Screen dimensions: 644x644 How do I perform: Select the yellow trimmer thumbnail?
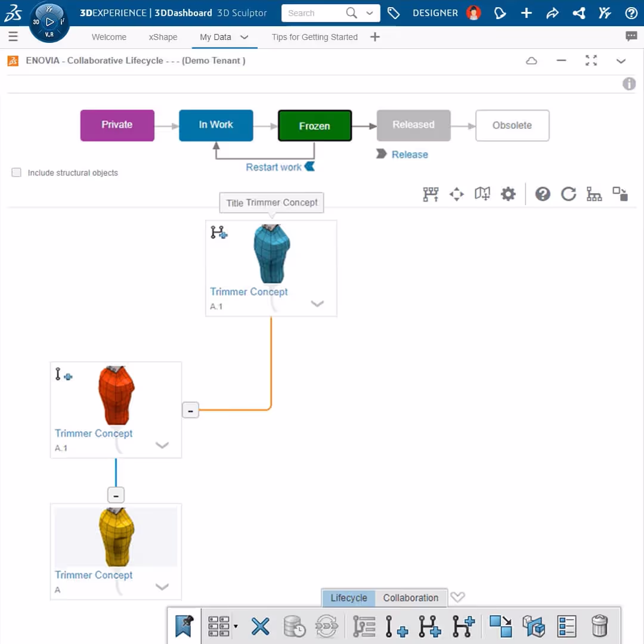coord(116,537)
